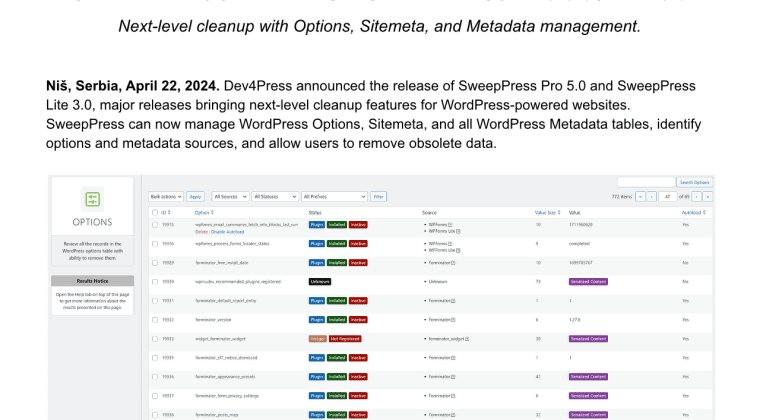Select the wpmudev_recommended_plugins_registered row checkbox
This screenshot has width=760, height=420.
tap(155, 282)
